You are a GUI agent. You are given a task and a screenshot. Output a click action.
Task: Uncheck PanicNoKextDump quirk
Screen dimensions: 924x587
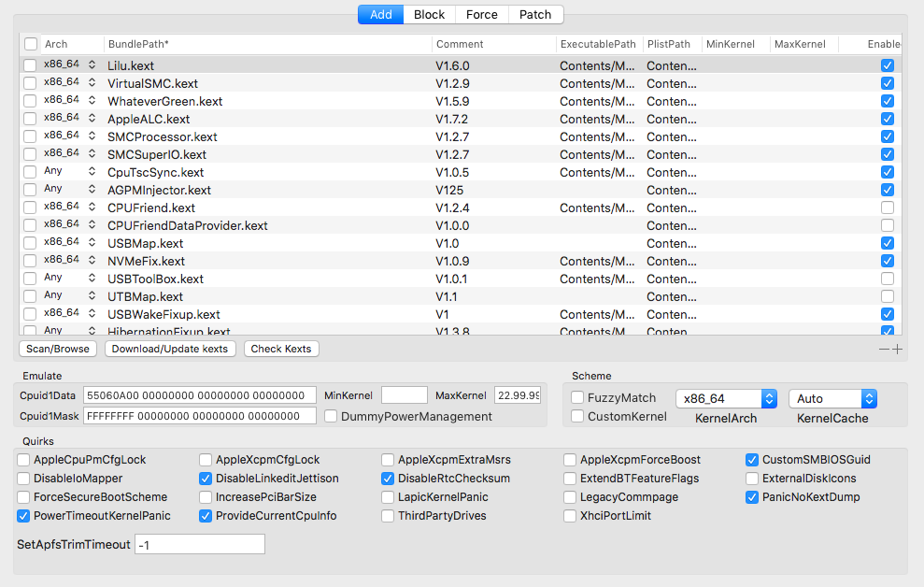[x=752, y=497]
